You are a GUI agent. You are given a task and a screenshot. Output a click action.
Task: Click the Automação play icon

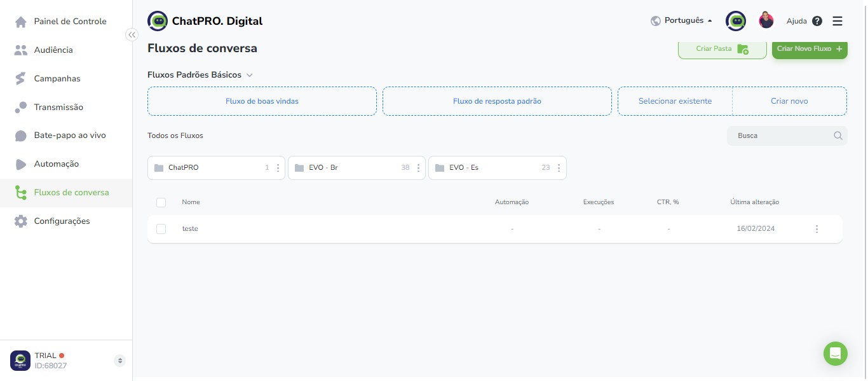click(x=21, y=164)
